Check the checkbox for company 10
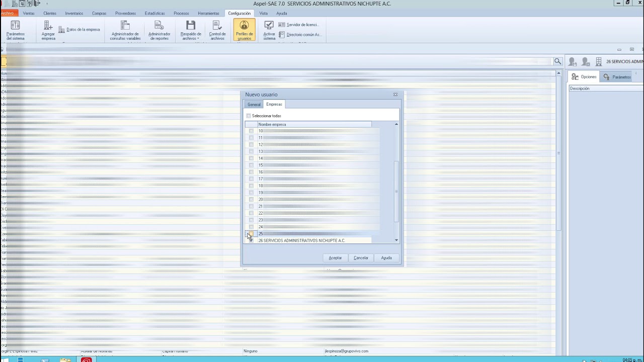Image resolution: width=644 pixels, height=362 pixels. point(251,131)
